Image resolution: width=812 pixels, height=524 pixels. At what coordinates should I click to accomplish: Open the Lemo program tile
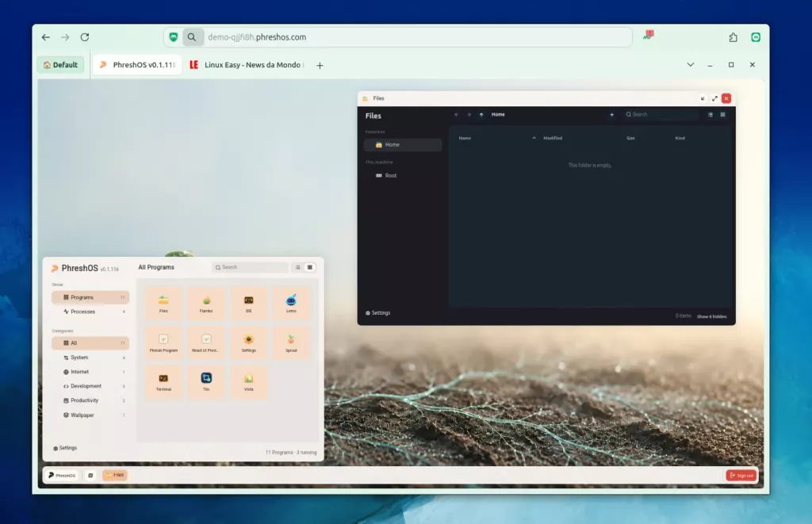click(291, 303)
